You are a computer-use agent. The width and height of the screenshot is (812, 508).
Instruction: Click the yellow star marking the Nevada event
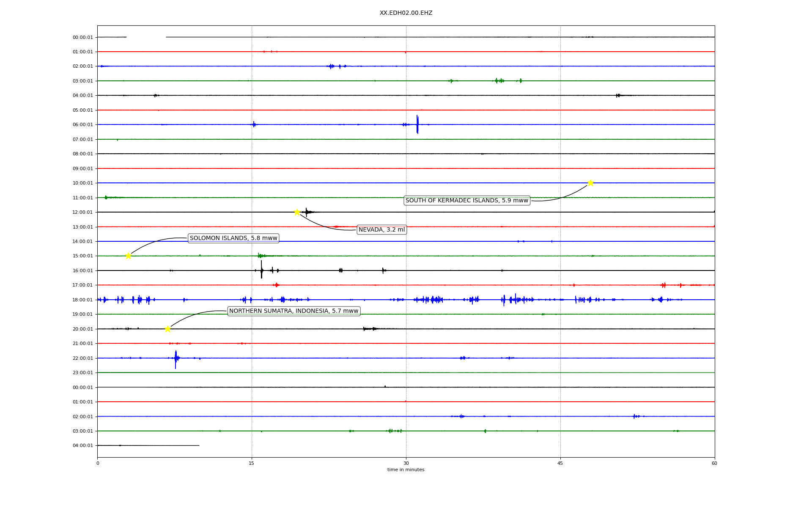[x=297, y=212]
